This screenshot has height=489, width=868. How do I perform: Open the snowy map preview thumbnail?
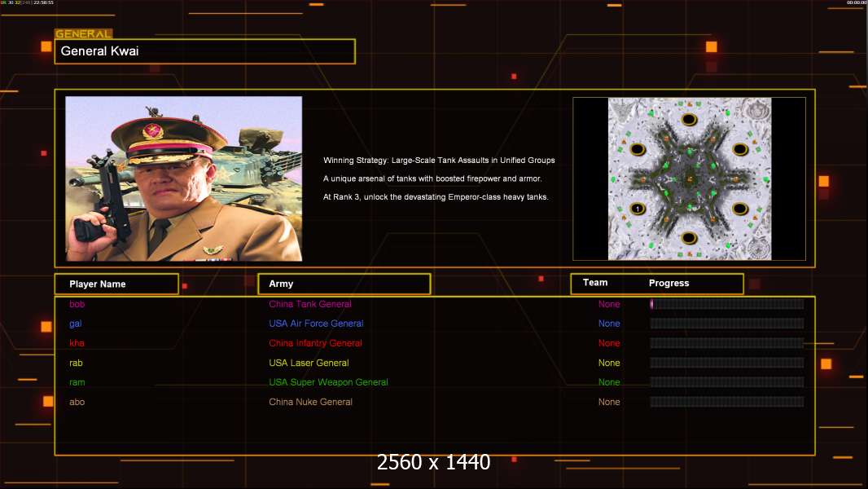point(689,178)
